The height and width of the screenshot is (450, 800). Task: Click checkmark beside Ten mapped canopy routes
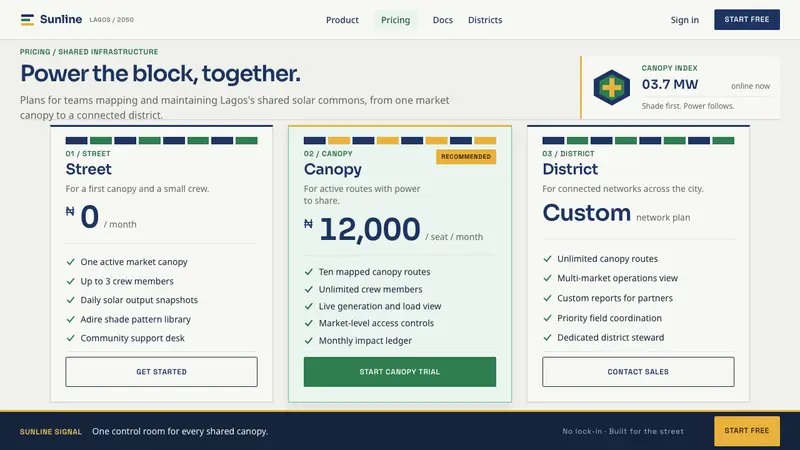pos(309,272)
